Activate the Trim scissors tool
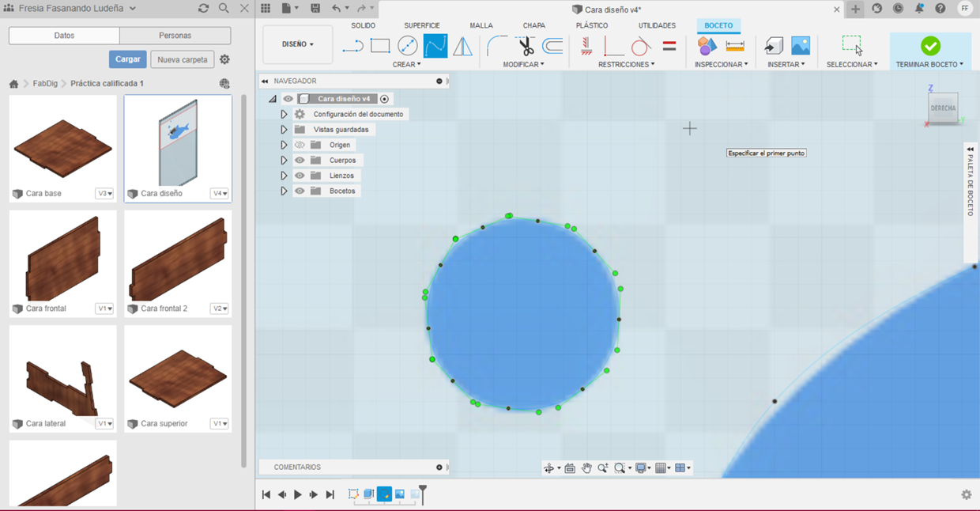980x511 pixels. coord(526,46)
